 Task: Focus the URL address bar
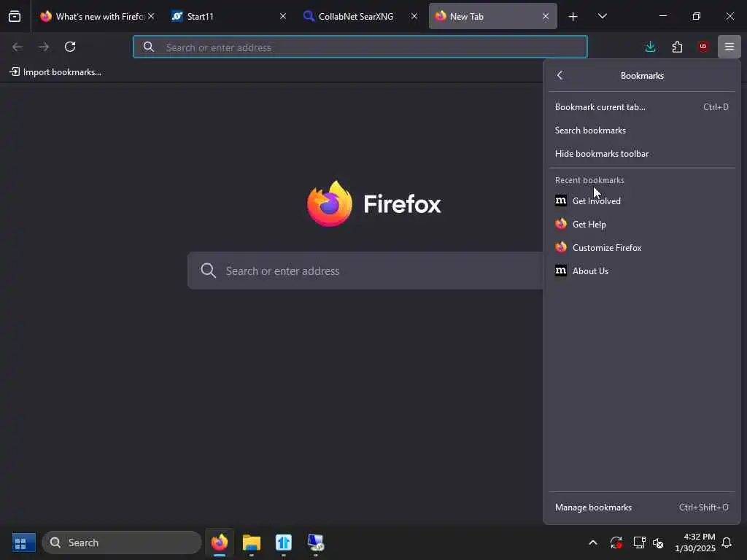[x=360, y=47]
